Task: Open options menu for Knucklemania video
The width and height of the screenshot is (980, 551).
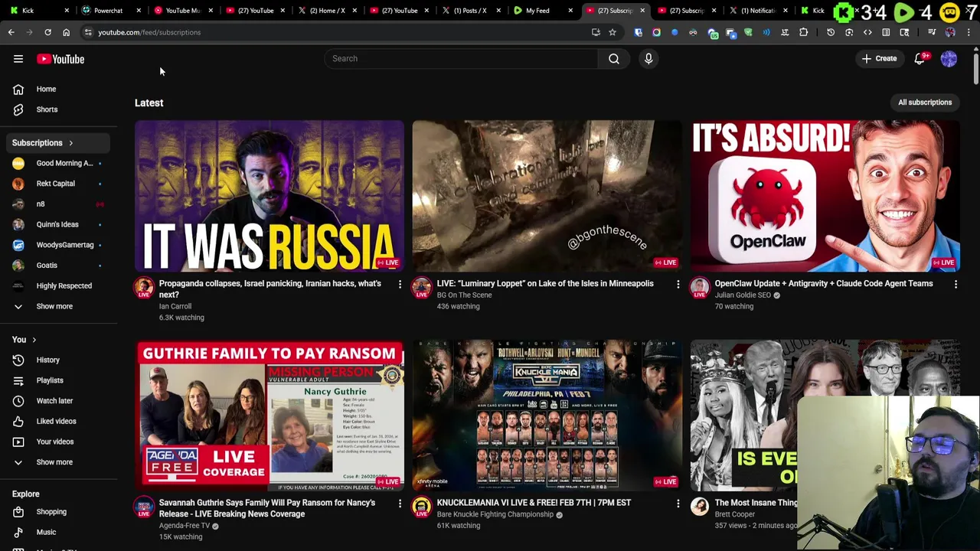Action: 678,504
